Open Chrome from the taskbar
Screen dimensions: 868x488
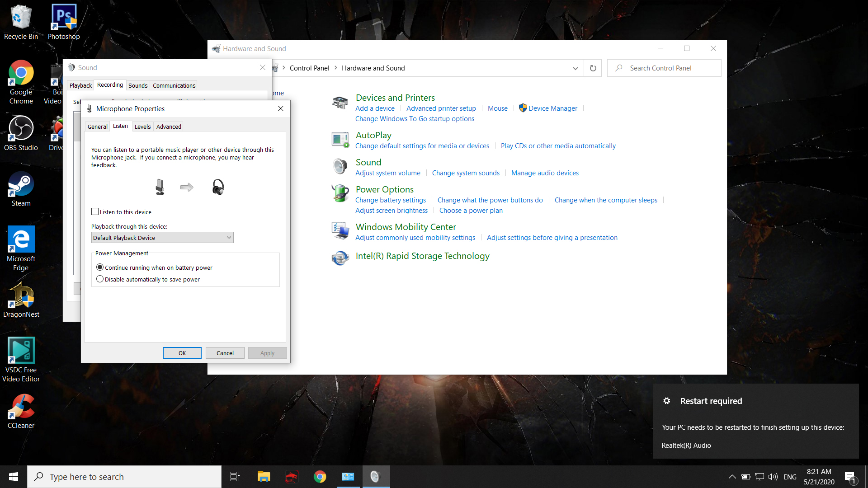[x=320, y=477]
